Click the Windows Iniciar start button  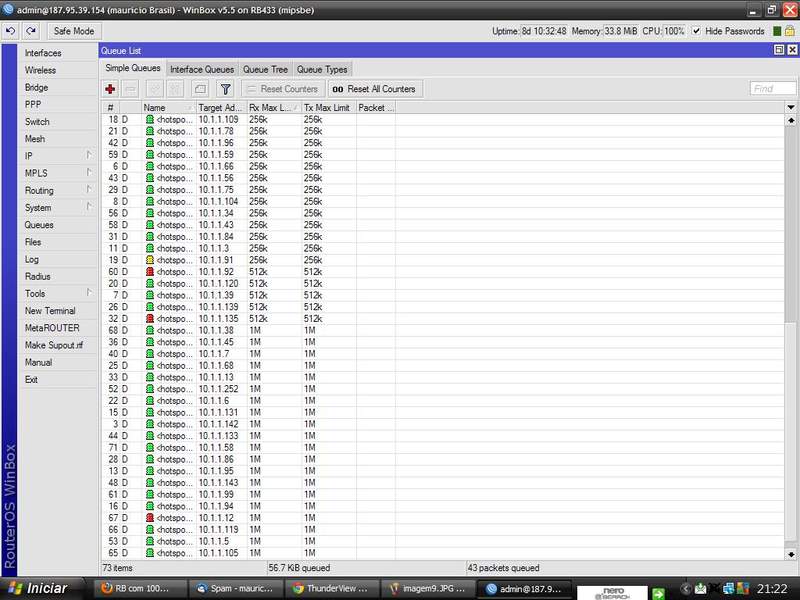[x=40, y=589]
